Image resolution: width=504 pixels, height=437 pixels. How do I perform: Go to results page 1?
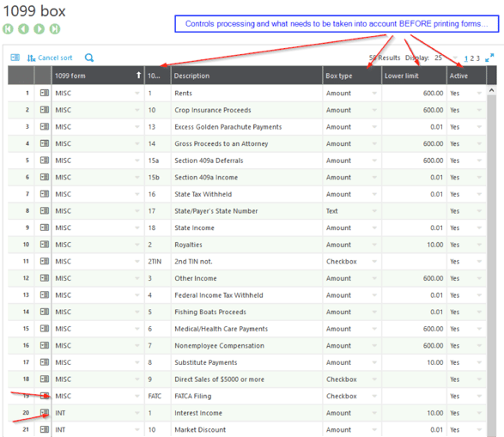click(x=466, y=58)
